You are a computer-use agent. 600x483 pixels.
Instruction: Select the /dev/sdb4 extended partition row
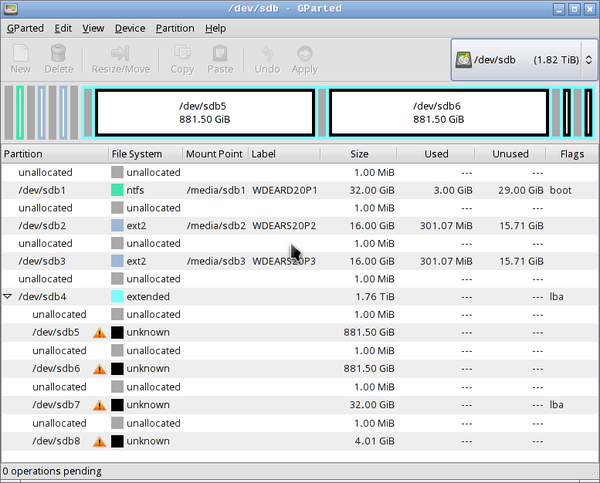[300, 297]
